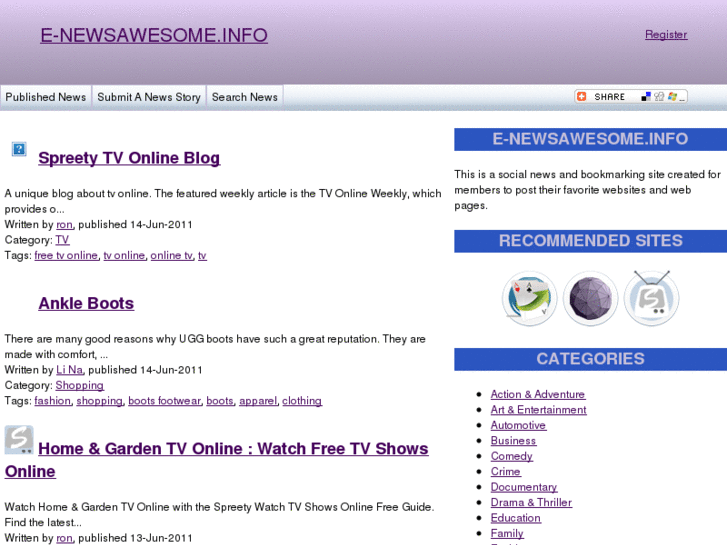Go to the E-NEWSAWESOME.INFO header site title
The width and height of the screenshot is (727, 545).
pos(154,35)
